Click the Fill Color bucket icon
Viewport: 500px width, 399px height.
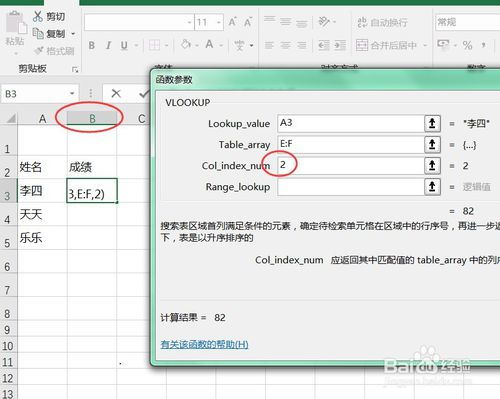pyautogui.click(x=186, y=44)
